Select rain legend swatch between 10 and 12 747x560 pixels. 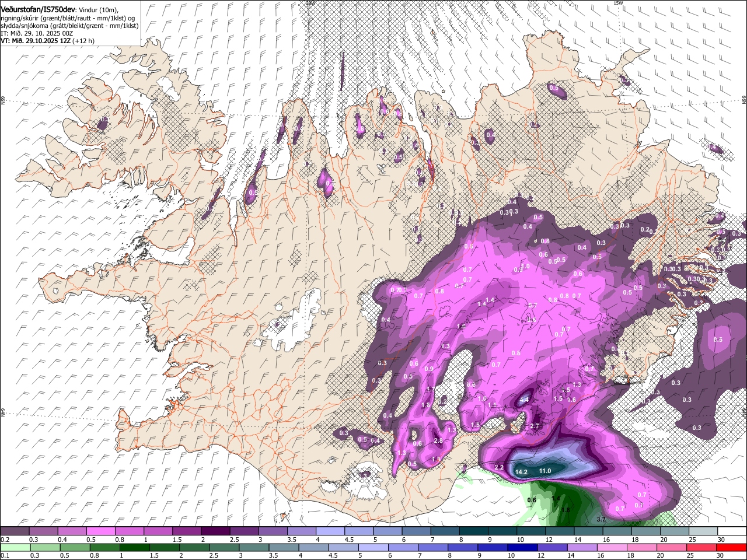pos(523,547)
